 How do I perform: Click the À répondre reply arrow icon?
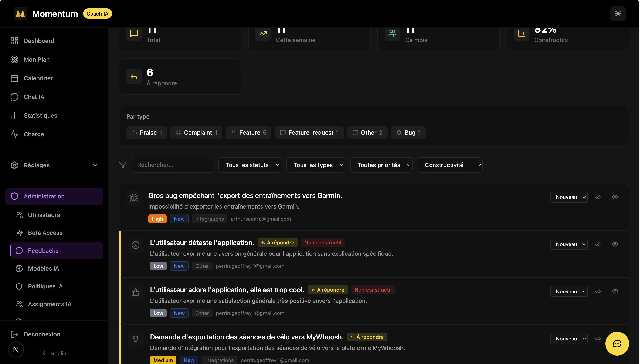tap(134, 76)
